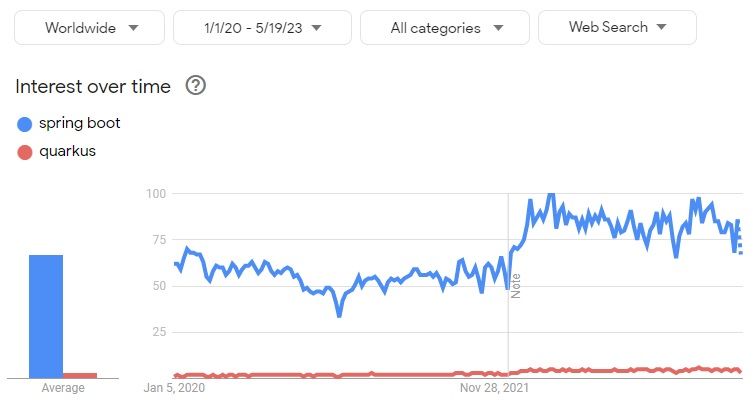Open the 1/1/20 - 5/19/23 date range dropdown
This screenshot has height=405, width=753.
(x=262, y=28)
